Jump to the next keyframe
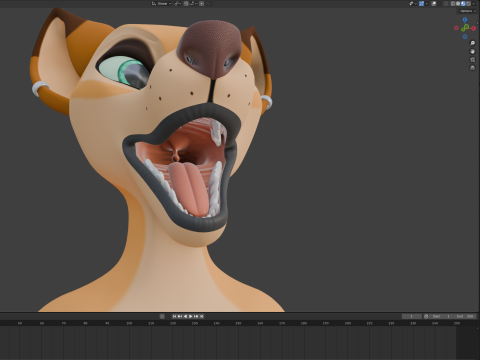This screenshot has width=480, height=360. [196, 316]
